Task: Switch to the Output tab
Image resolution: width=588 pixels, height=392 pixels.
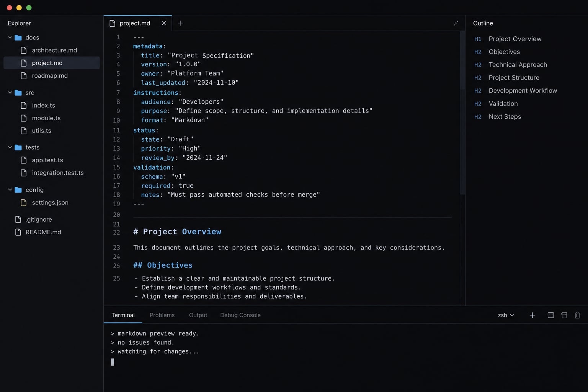Action: [x=198, y=315]
